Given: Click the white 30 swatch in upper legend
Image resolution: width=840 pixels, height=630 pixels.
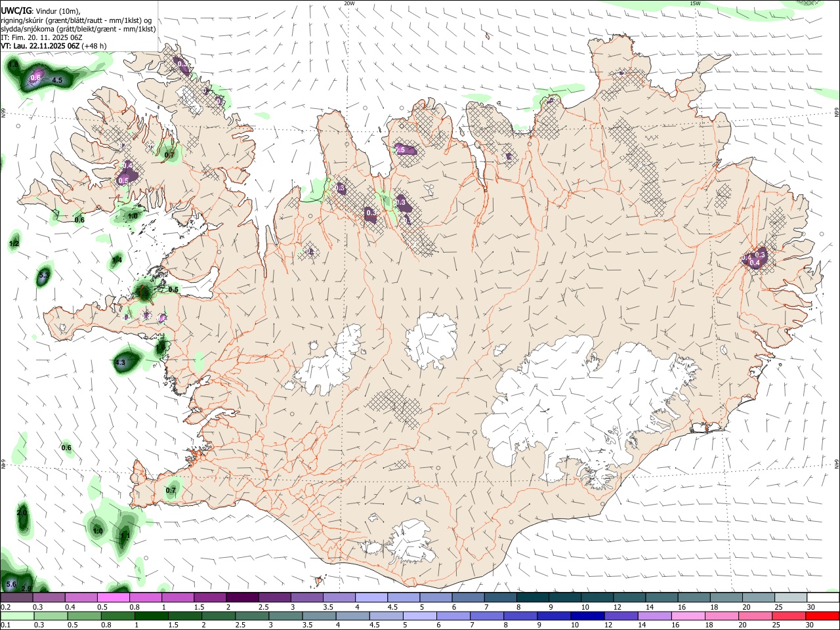Looking at the screenshot, I should click(x=823, y=598).
